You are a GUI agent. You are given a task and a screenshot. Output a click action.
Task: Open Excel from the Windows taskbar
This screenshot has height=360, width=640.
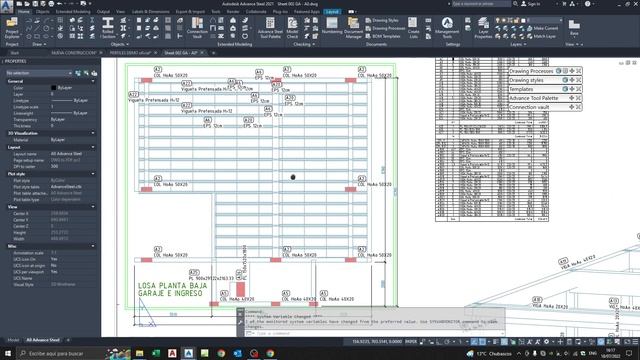pos(156,353)
